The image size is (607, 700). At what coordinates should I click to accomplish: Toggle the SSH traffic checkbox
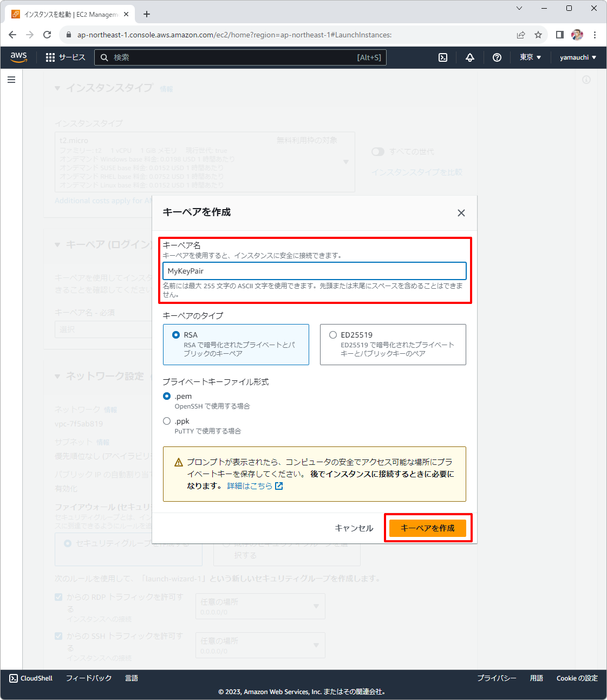coord(58,636)
